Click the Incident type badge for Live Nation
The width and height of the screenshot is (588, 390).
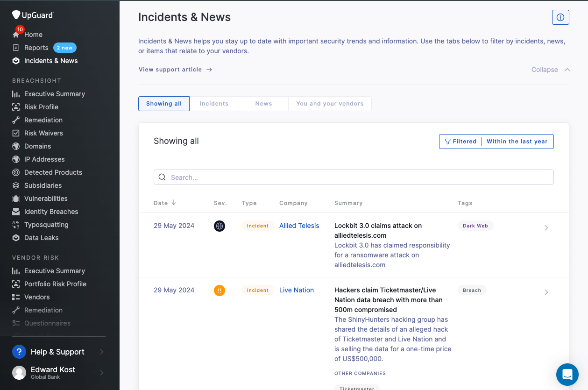click(x=258, y=290)
